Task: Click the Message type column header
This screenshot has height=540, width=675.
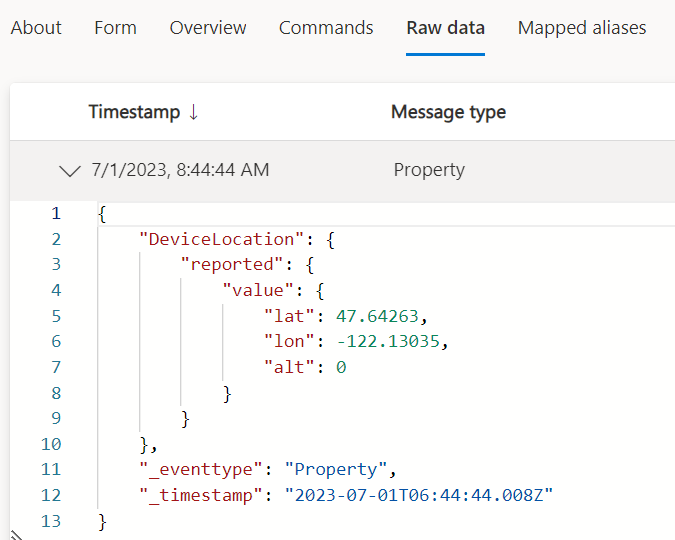Action: (x=449, y=112)
